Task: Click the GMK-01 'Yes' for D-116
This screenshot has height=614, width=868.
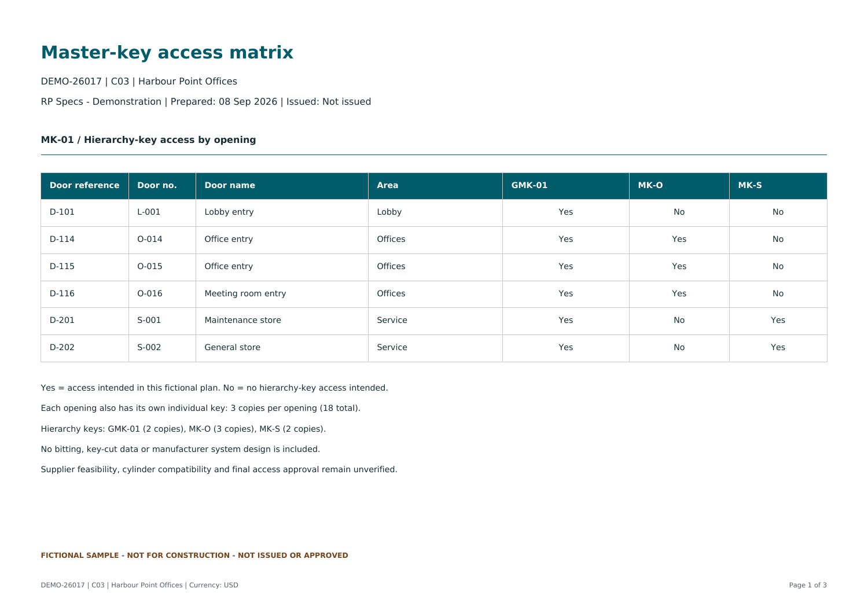Action: (566, 293)
